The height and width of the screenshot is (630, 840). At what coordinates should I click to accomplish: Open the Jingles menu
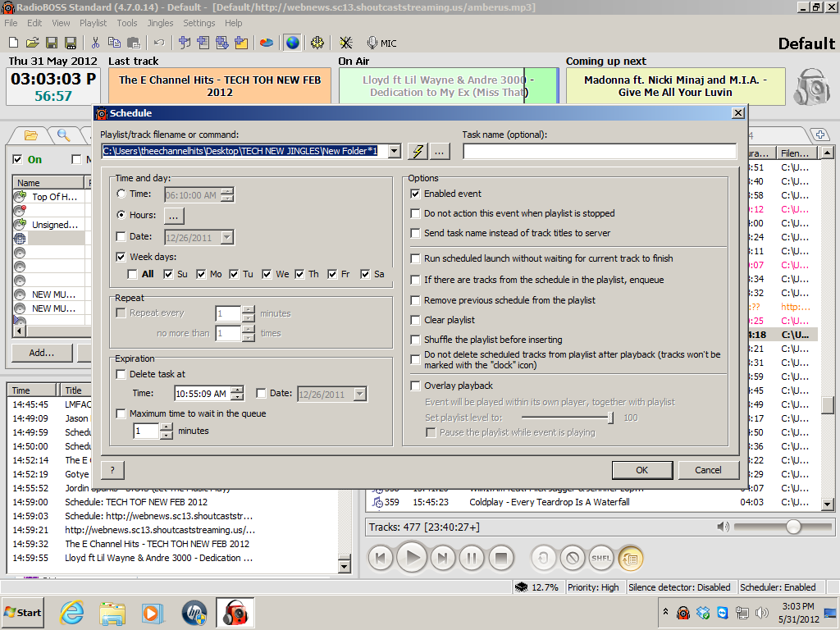[x=160, y=23]
